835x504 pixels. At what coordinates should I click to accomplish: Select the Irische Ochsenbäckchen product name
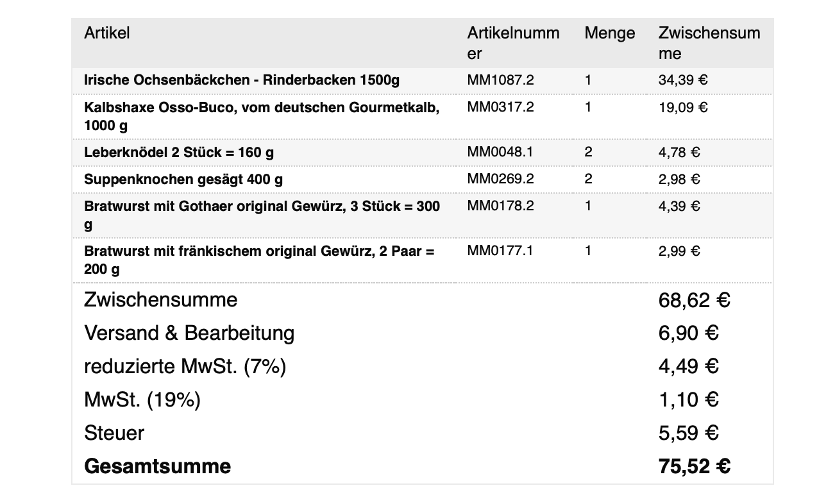pyautogui.click(x=241, y=81)
